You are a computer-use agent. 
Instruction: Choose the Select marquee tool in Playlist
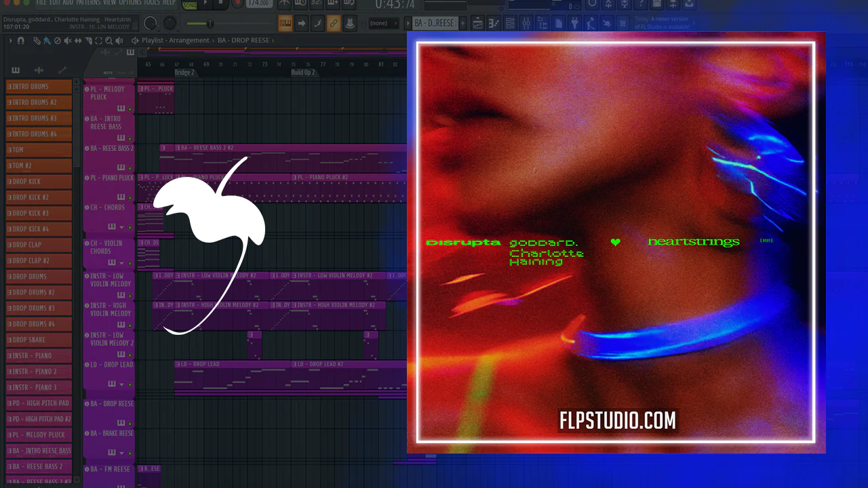tap(99, 41)
